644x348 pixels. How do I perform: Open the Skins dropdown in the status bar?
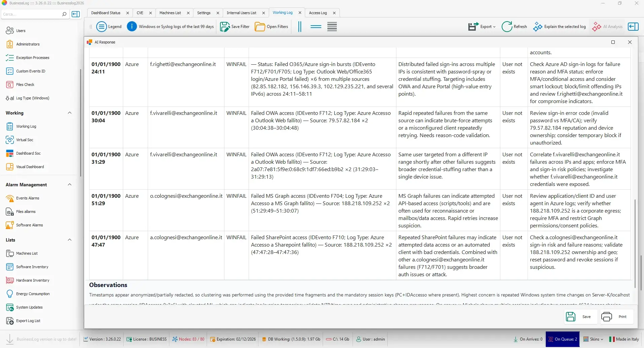[x=594, y=339]
